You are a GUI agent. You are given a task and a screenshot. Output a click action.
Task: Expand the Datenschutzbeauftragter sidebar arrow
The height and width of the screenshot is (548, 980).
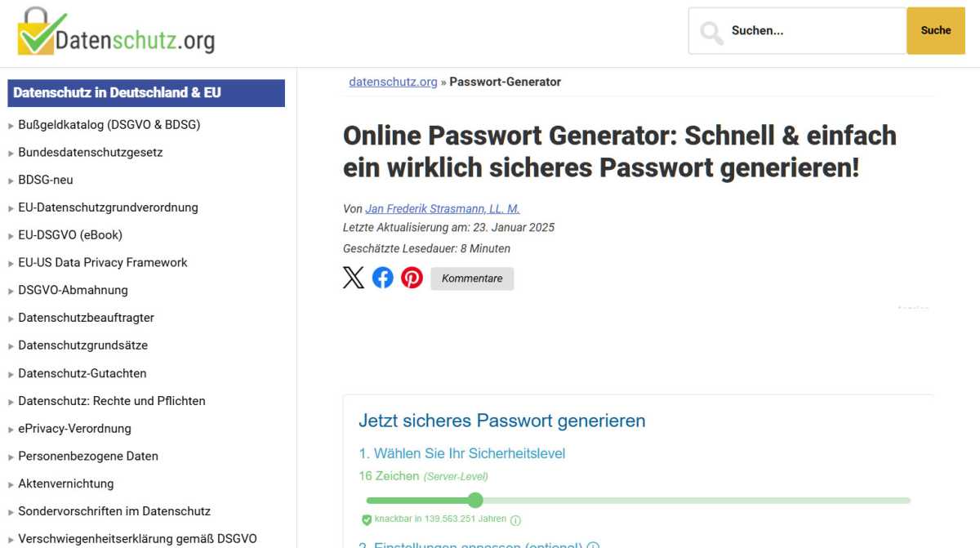[x=10, y=318]
